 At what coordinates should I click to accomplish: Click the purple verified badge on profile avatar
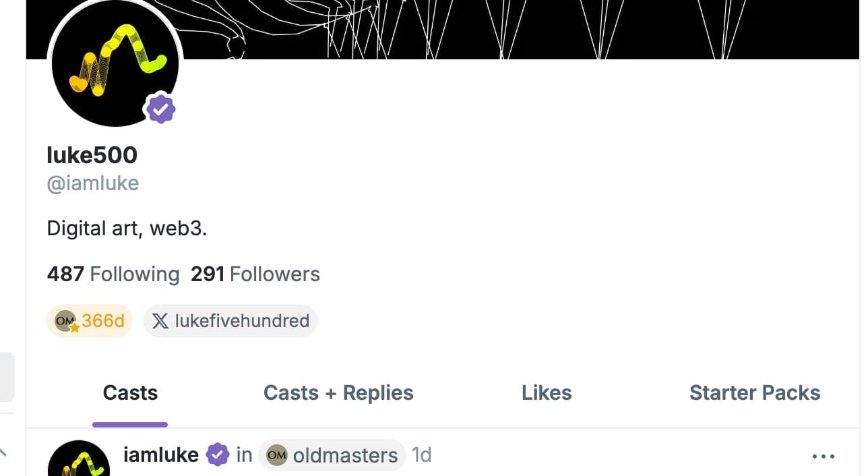tap(160, 109)
